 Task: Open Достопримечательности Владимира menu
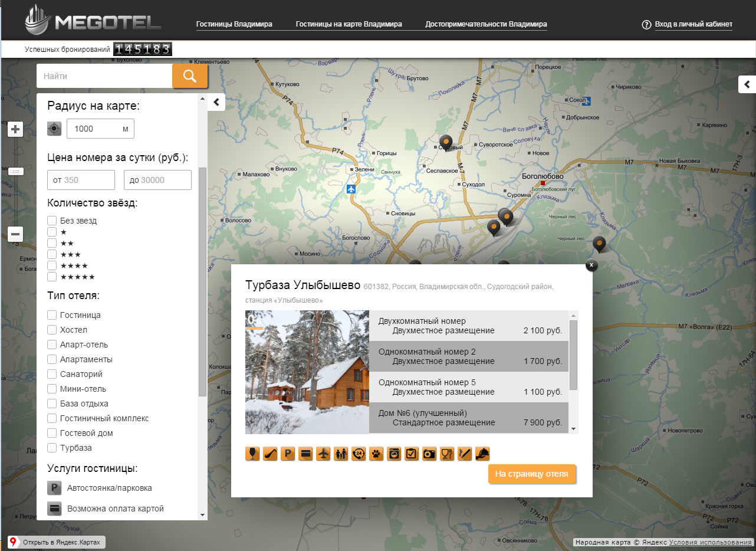tap(487, 24)
